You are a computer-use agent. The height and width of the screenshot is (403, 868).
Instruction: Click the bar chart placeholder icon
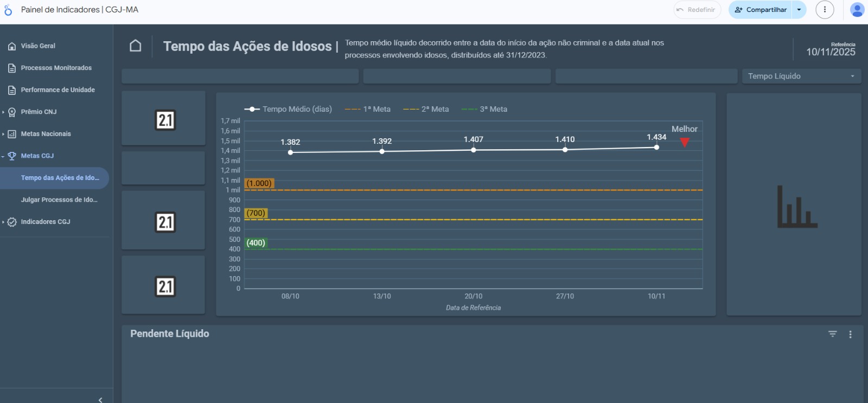click(796, 207)
